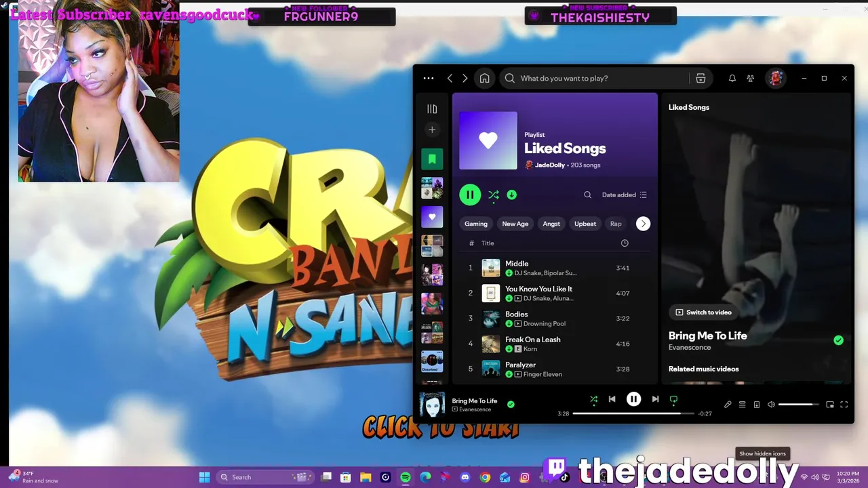Open the Date added sort dropdown

[x=625, y=195]
